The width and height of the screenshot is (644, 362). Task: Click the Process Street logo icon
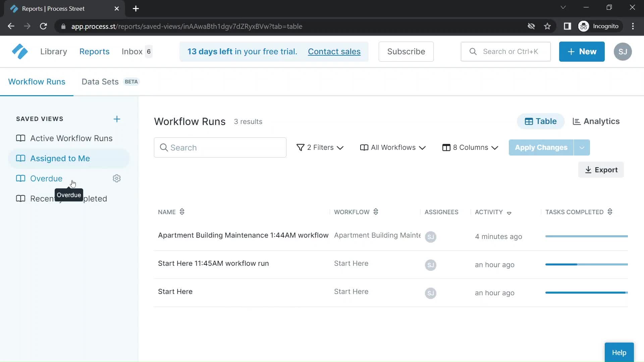click(x=20, y=52)
